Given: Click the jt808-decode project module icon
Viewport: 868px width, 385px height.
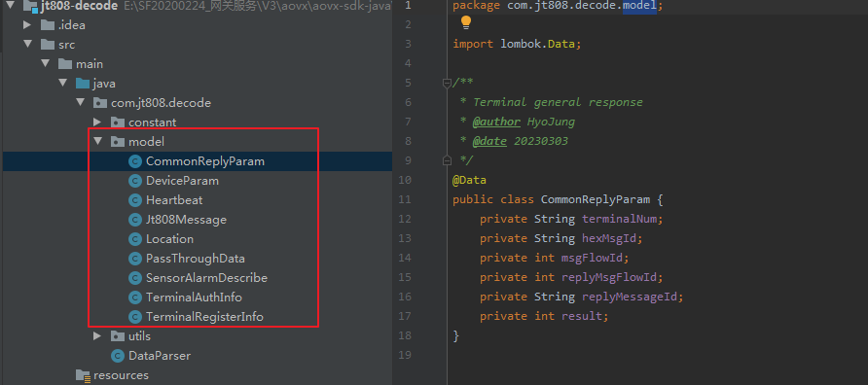Looking at the screenshot, I should point(30,7).
